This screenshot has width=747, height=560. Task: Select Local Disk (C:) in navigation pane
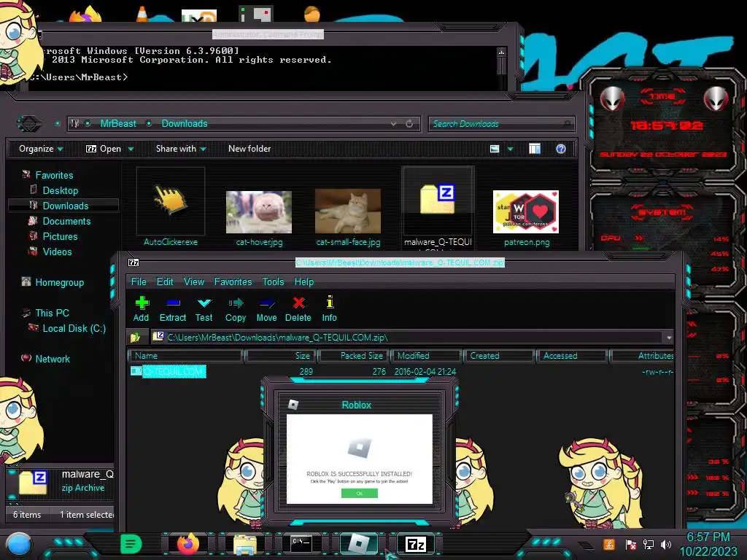tap(74, 328)
